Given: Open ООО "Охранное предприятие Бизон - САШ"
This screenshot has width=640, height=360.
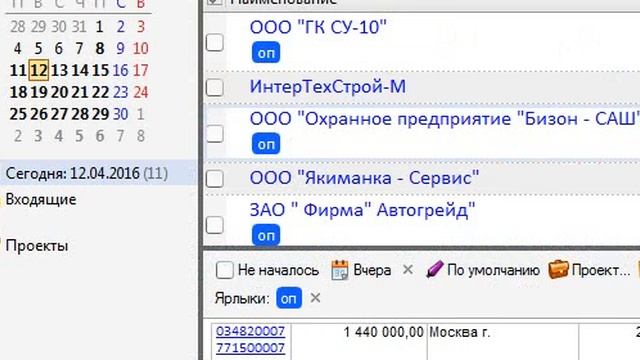Looking at the screenshot, I should [x=444, y=119].
